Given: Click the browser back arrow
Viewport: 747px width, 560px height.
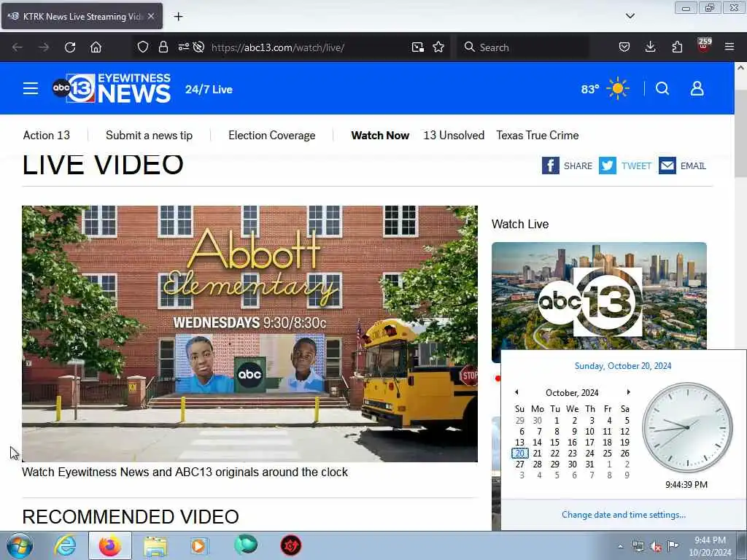Looking at the screenshot, I should click(x=18, y=47).
